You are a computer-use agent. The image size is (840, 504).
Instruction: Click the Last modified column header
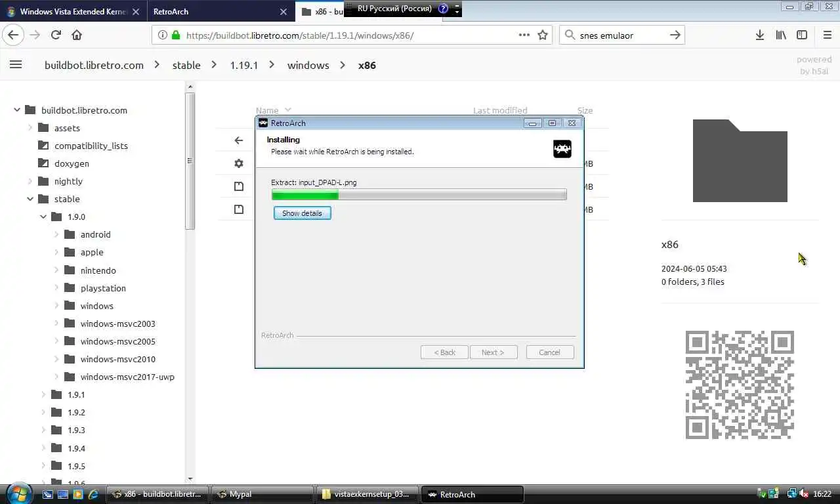click(x=500, y=110)
